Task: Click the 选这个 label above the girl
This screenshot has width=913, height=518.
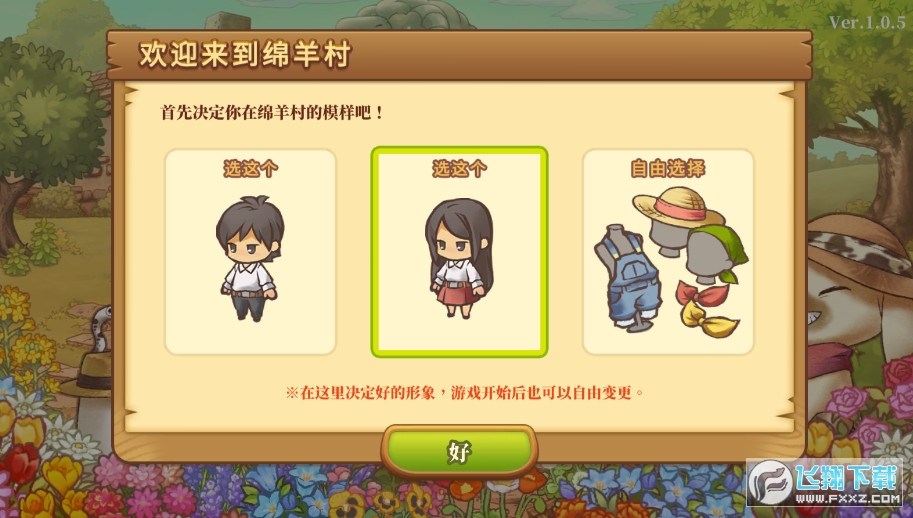Action: point(459,169)
